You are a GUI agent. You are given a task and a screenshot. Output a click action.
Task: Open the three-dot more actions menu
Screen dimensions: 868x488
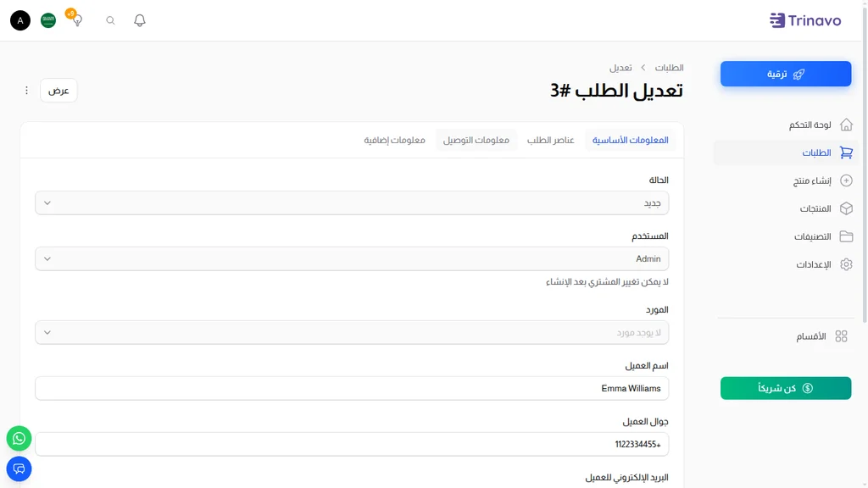click(26, 90)
